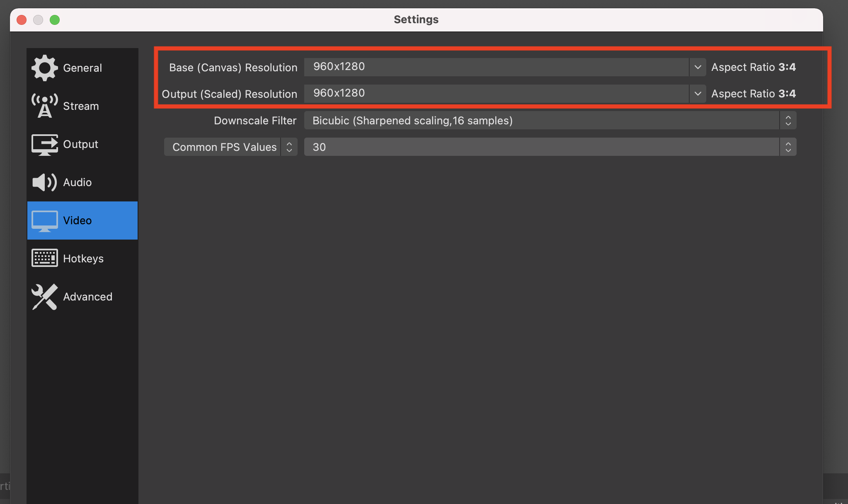Open the Downscale Filter dropdown
Image resolution: width=848 pixels, height=504 pixels.
(x=550, y=121)
